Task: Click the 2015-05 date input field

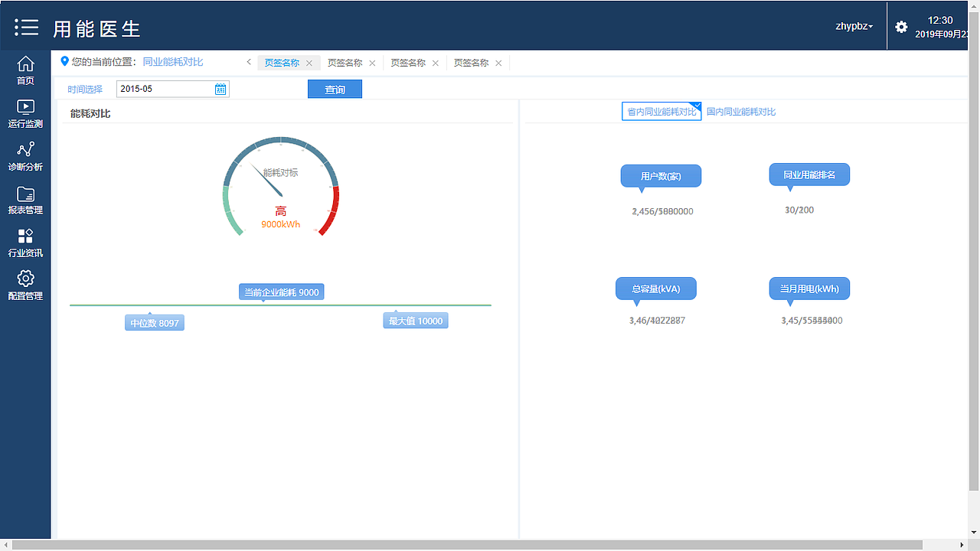Action: coord(172,89)
